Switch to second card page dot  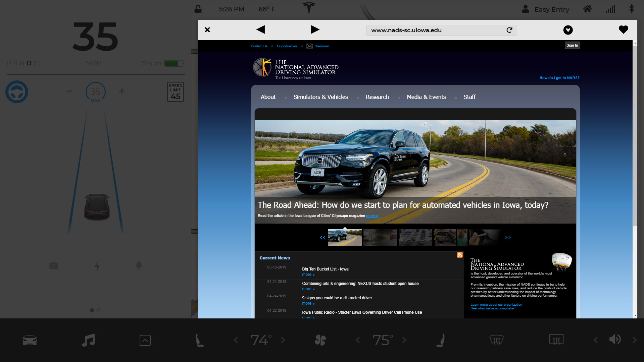99,310
